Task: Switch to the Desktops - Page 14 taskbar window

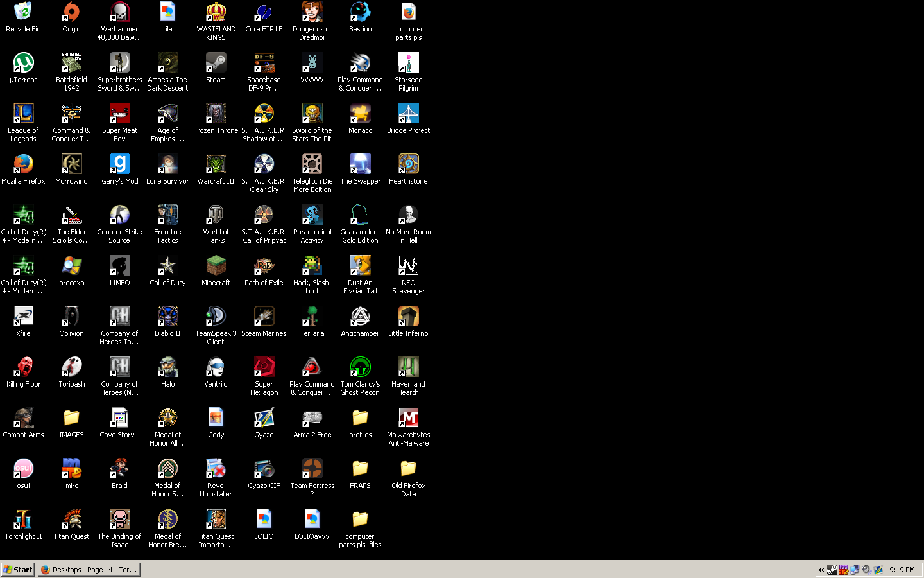Action: pos(89,570)
